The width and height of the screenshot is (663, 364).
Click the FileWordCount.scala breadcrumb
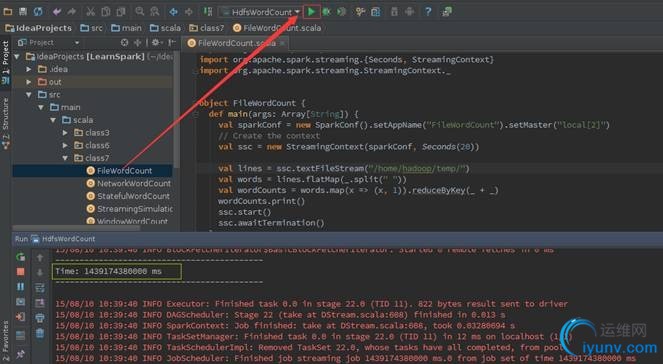coord(277,28)
